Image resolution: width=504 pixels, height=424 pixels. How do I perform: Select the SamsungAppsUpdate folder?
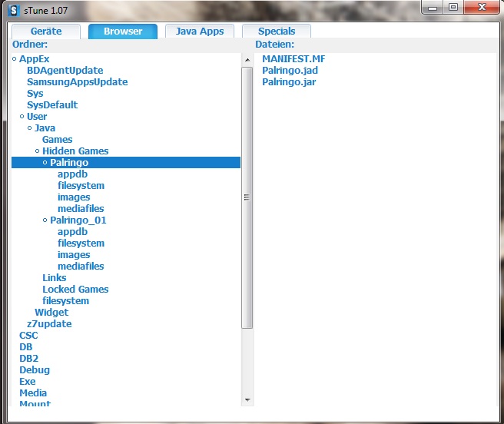pos(77,82)
